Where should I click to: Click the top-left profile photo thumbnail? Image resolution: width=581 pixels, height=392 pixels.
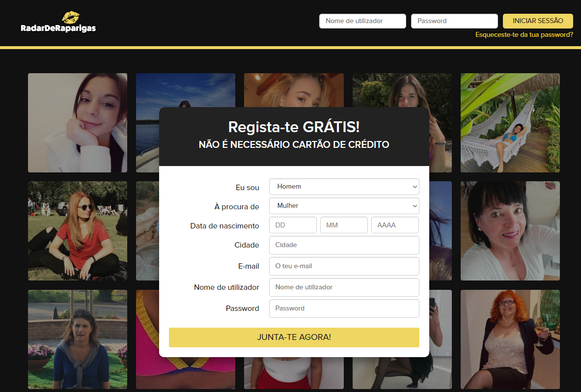tap(77, 122)
